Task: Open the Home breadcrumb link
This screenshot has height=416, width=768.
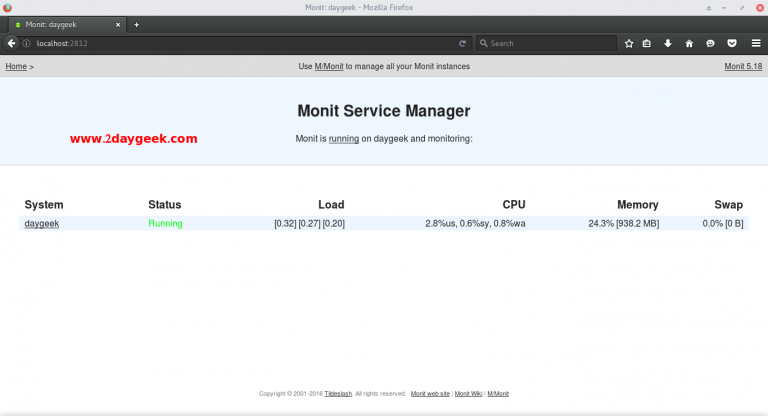Action: coord(16,66)
